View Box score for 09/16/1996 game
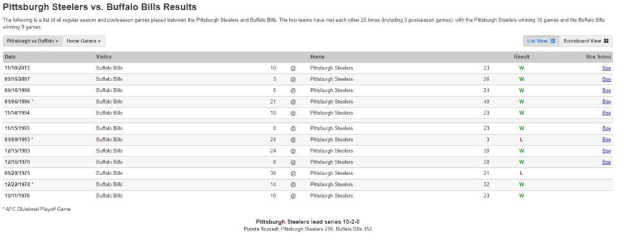644x235 pixels. point(607,90)
